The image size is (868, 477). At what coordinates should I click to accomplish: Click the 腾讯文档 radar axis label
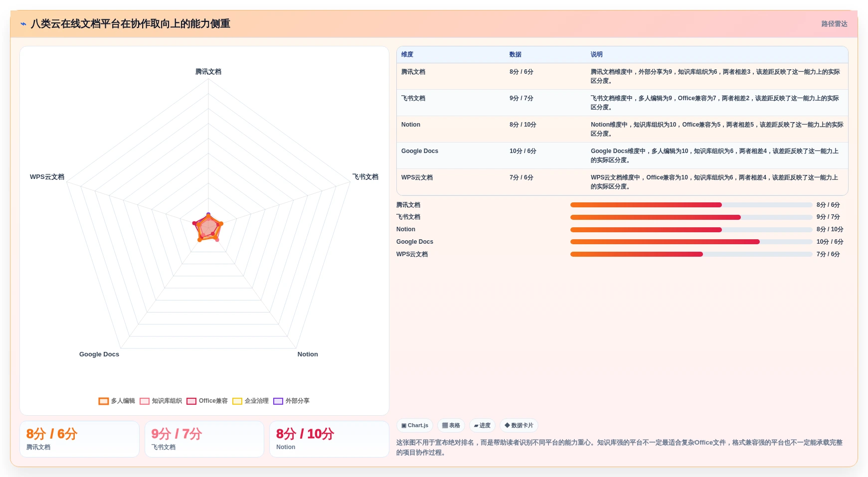208,72
